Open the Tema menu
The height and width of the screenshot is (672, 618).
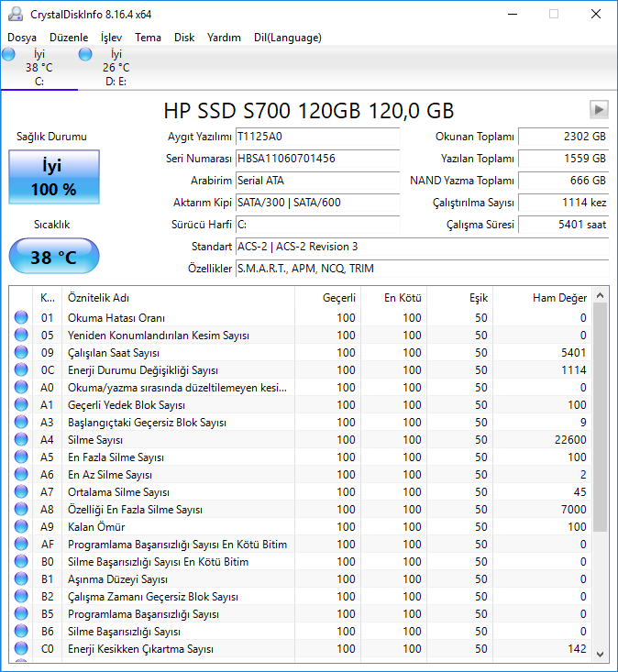point(148,38)
